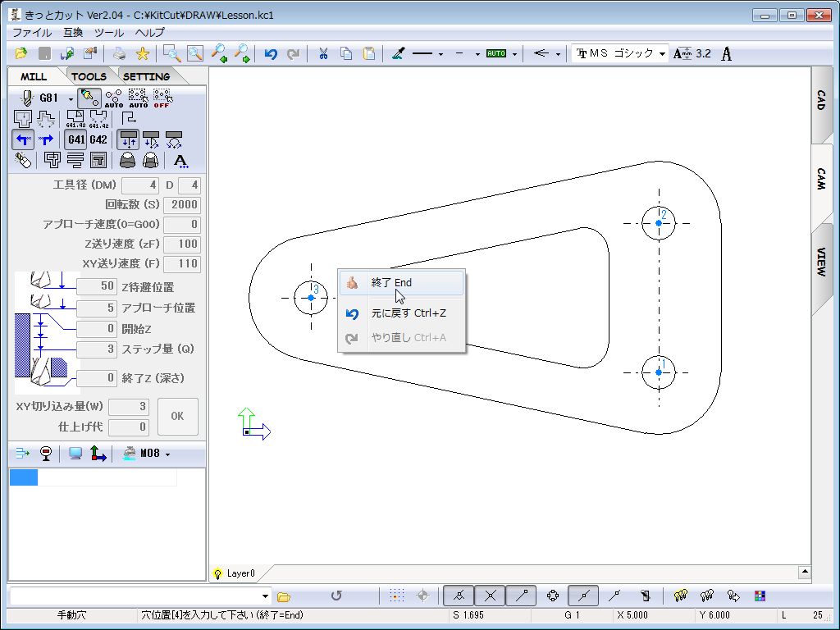Image resolution: width=840 pixels, height=630 pixels.
Task: Open the AUTO color dropdown
Action: 514,54
